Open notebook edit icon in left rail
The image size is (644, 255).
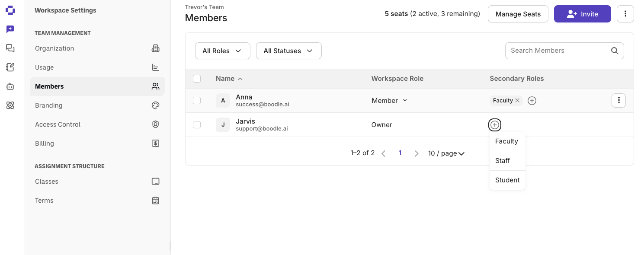(10, 67)
